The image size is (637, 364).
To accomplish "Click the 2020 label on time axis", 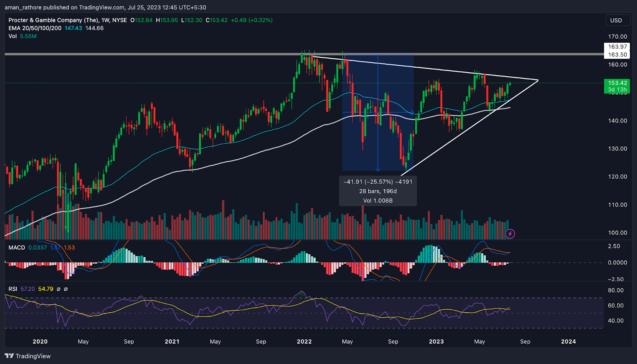I will [x=40, y=341].
